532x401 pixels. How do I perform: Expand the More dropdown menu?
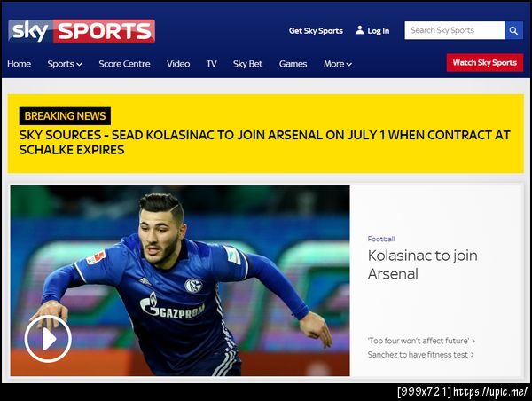coord(337,64)
